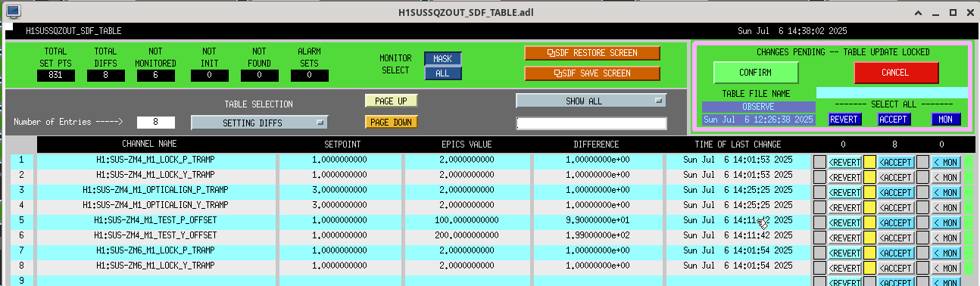Viewport: 980px width, 286px height.
Task: Click MON for row 2 ZM4 LOCK_Y_TRAMP
Action: pyautogui.click(x=945, y=176)
